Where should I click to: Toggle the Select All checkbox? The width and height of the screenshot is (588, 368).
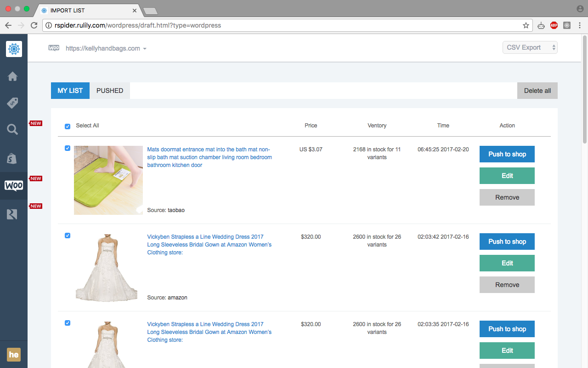(68, 126)
